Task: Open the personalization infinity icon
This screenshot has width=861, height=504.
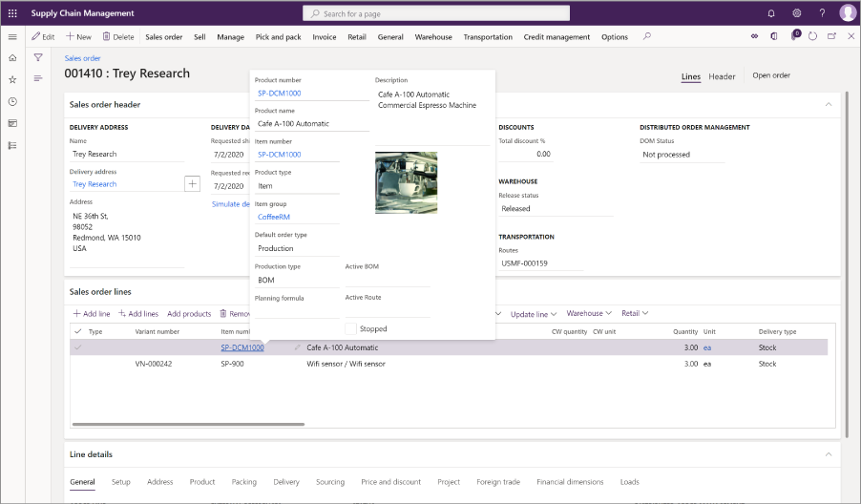Action: (754, 36)
